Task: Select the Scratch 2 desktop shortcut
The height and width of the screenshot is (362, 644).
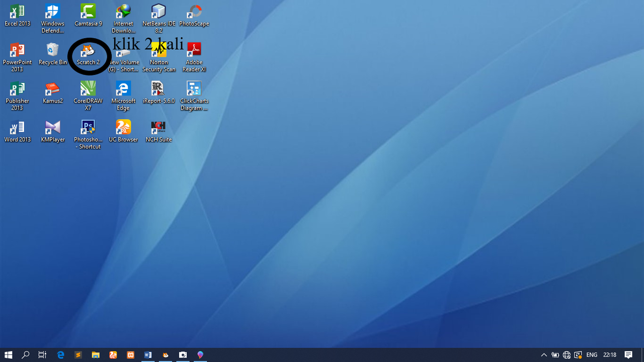Action: click(x=88, y=54)
